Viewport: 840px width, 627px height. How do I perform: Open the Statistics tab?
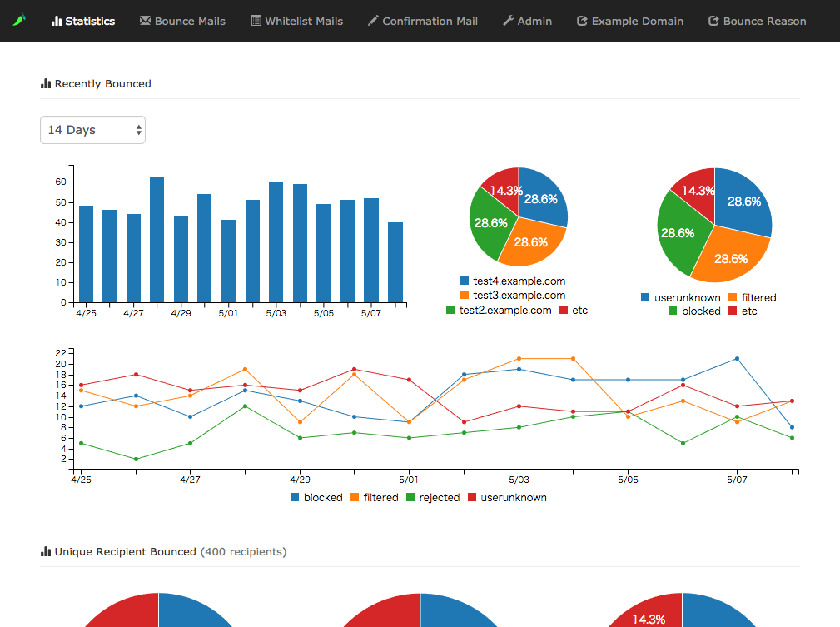(x=83, y=21)
